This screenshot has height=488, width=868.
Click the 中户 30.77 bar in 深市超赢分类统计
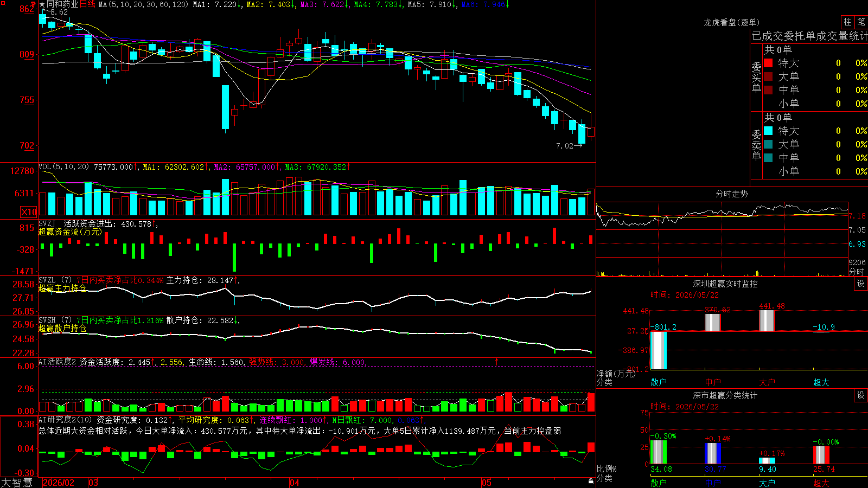click(713, 454)
